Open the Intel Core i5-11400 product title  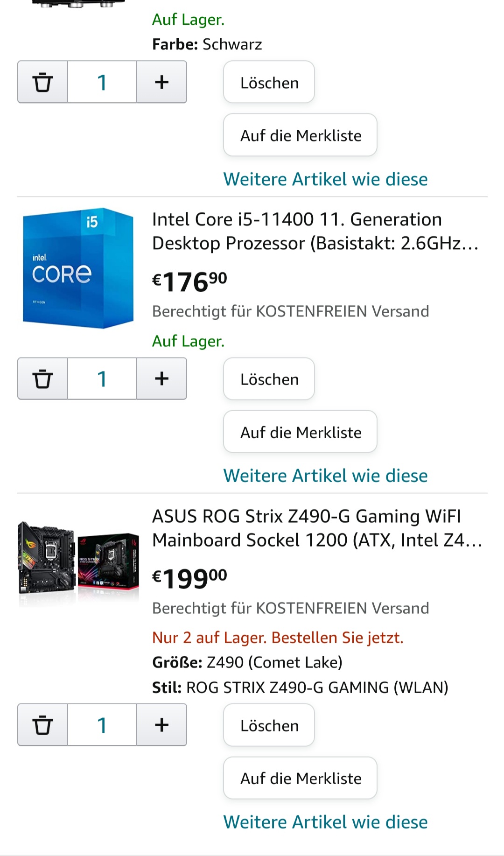click(x=315, y=232)
